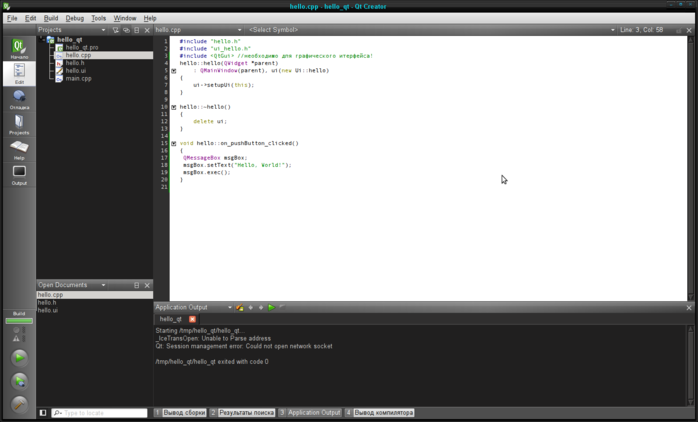Open the Help mode in sidebar
Screen dimensions: 698x422
point(19,150)
